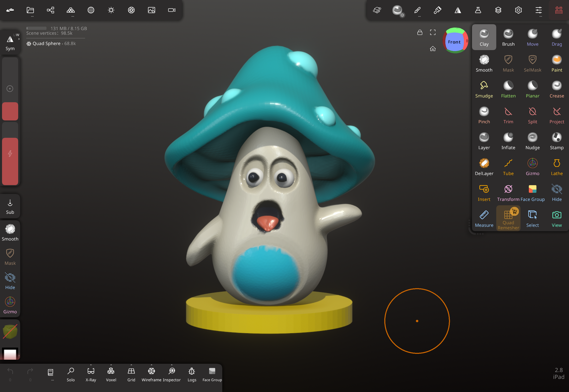Enter fullscreen with the corner-brackets button
This screenshot has width=569, height=392.
(x=432, y=32)
